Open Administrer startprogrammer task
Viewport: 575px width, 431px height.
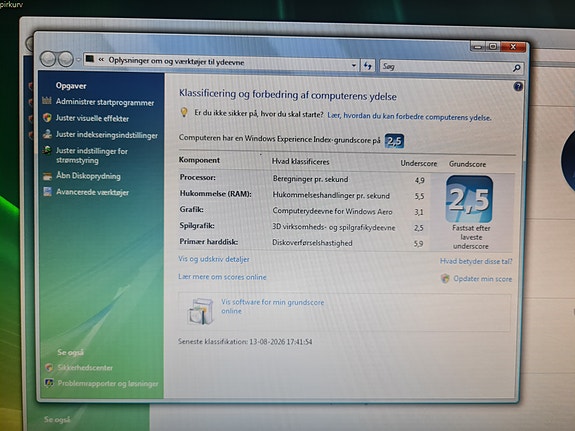tap(105, 102)
